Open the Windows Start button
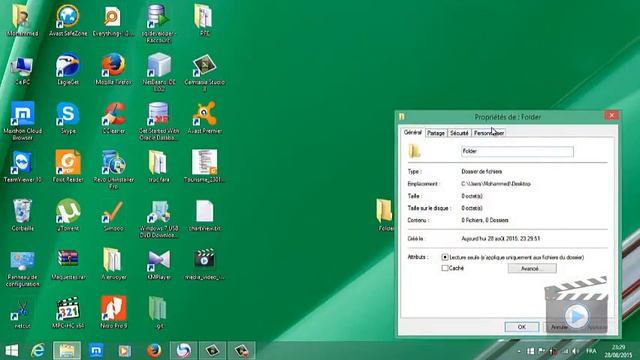640x360 pixels. click(x=12, y=351)
